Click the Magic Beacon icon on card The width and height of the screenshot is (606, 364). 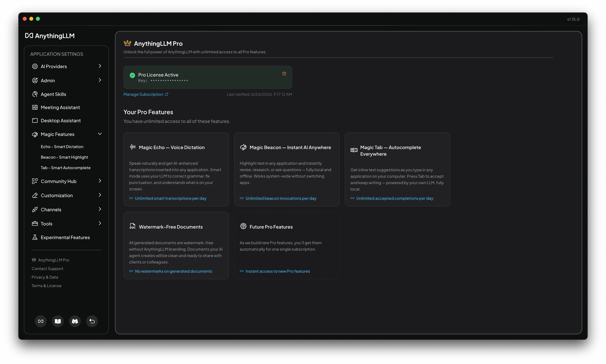pyautogui.click(x=243, y=147)
